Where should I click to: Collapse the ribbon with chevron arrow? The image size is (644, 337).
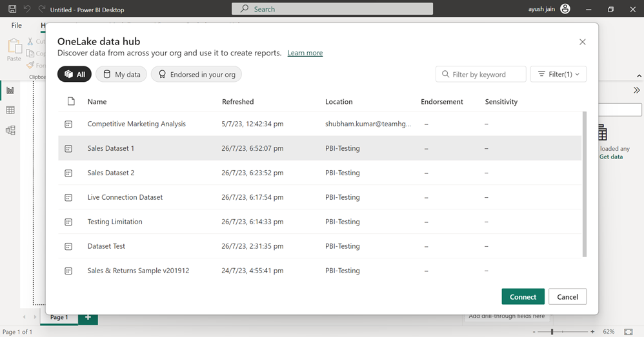click(639, 76)
